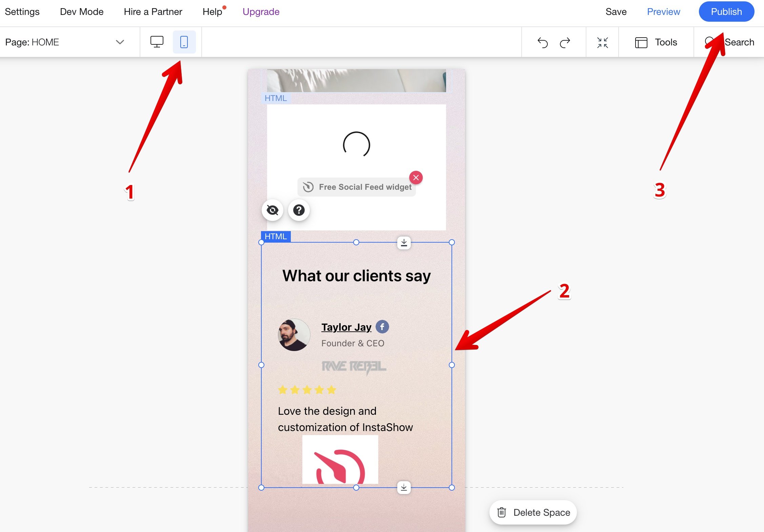Hide element with crossed-eye icon
The image size is (764, 532).
pyautogui.click(x=273, y=210)
